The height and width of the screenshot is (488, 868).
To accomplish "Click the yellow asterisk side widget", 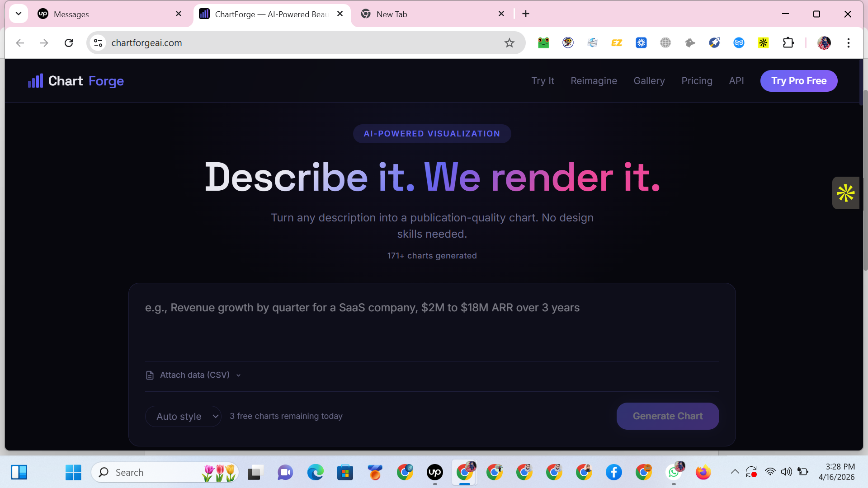I will tap(845, 193).
